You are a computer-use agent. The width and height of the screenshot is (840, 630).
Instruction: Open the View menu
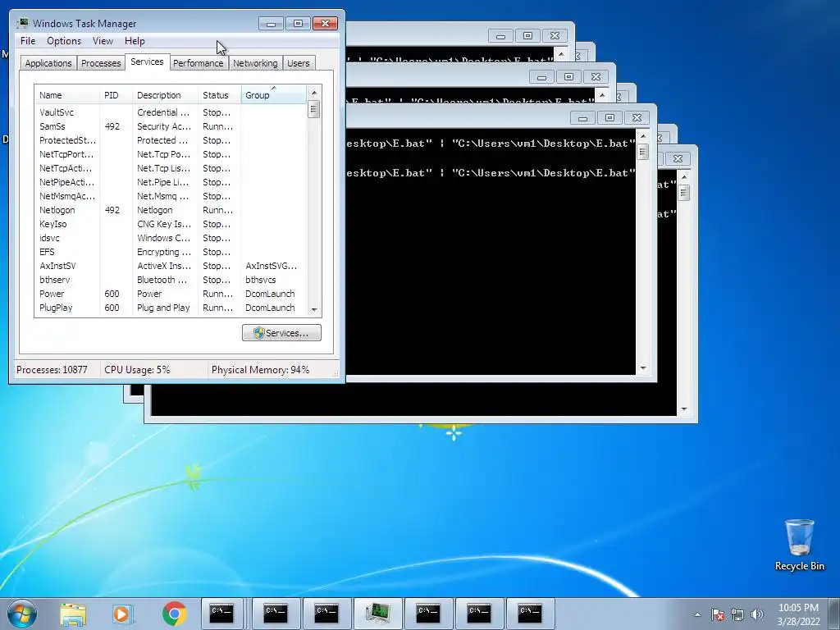(103, 41)
